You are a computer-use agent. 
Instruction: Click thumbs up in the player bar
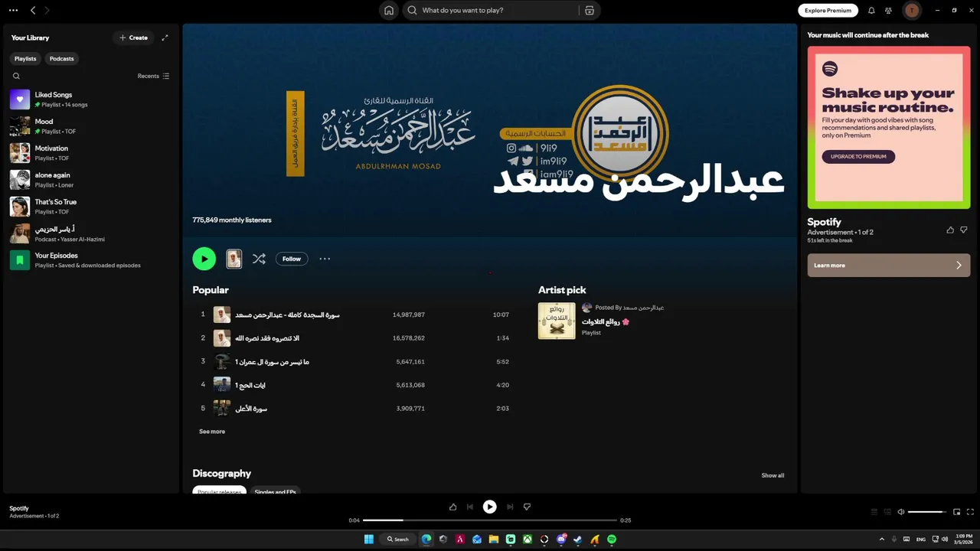[452, 507]
